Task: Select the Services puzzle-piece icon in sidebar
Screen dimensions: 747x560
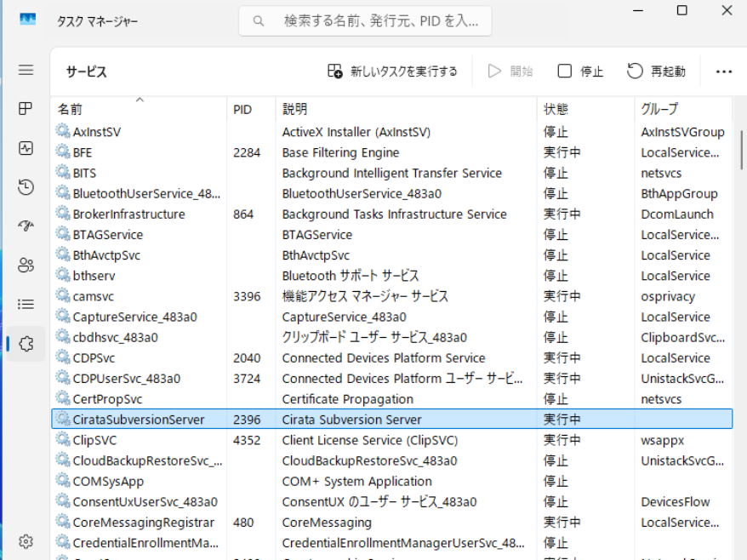Action: 26,344
